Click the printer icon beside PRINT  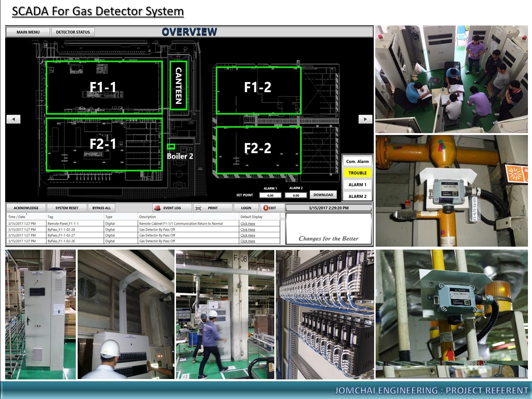point(198,208)
